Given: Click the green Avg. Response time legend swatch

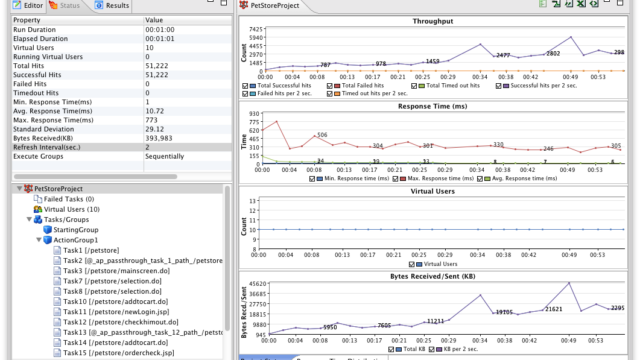Looking at the screenshot, I should point(487,179).
